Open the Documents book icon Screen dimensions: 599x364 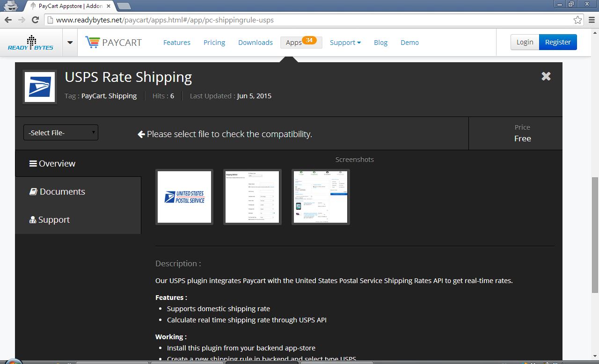33,191
